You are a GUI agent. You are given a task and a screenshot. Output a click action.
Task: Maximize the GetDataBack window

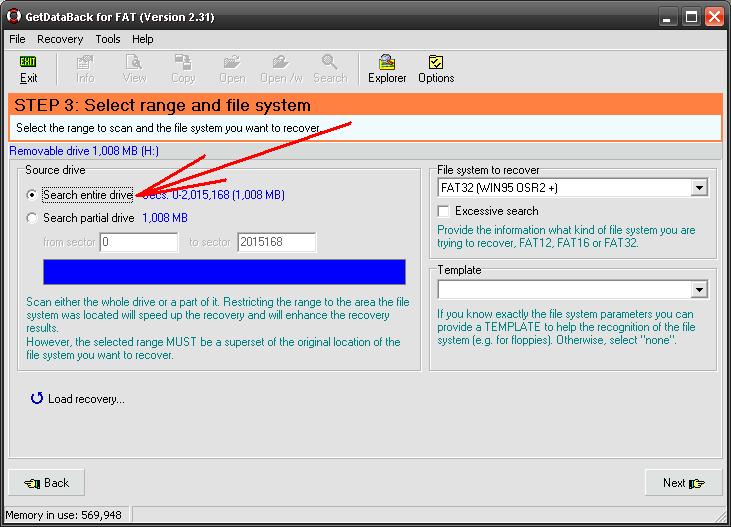click(691, 17)
